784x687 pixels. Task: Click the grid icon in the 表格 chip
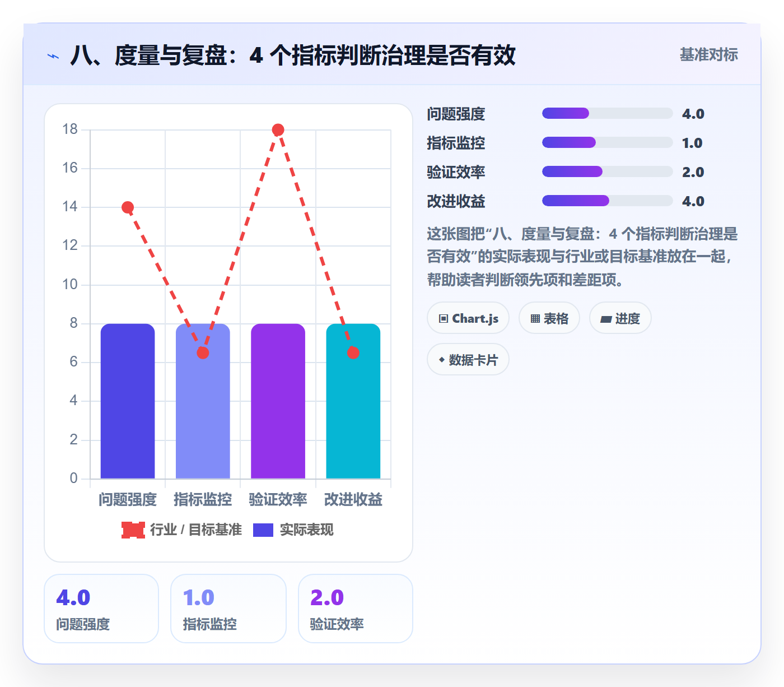tap(535, 319)
